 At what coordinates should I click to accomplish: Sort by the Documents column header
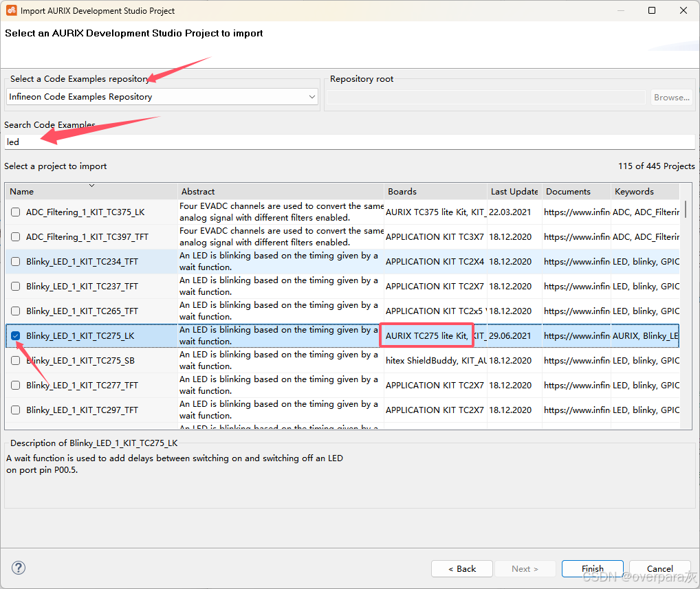[576, 192]
